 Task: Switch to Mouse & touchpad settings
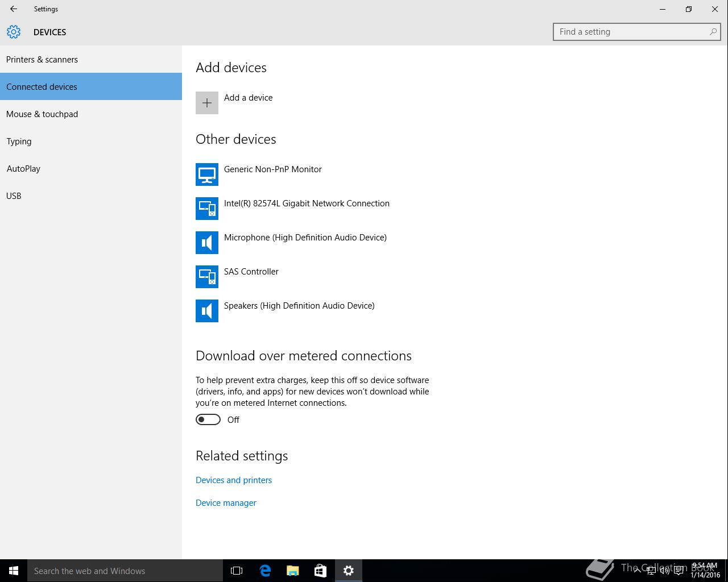pos(42,114)
